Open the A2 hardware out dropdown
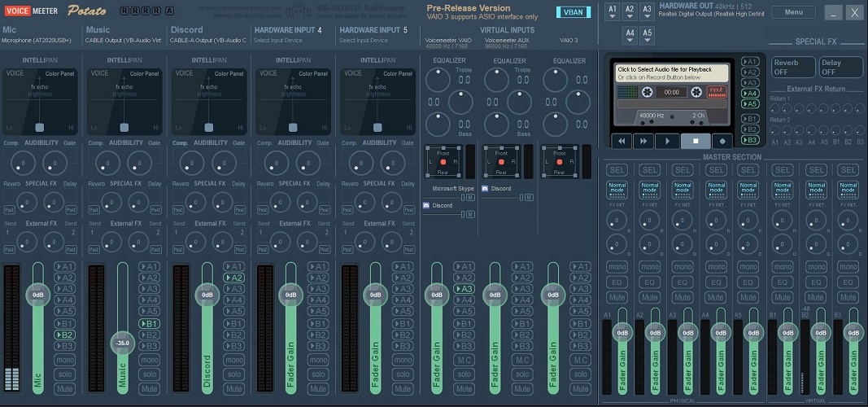The width and height of the screenshot is (868, 407). click(630, 11)
